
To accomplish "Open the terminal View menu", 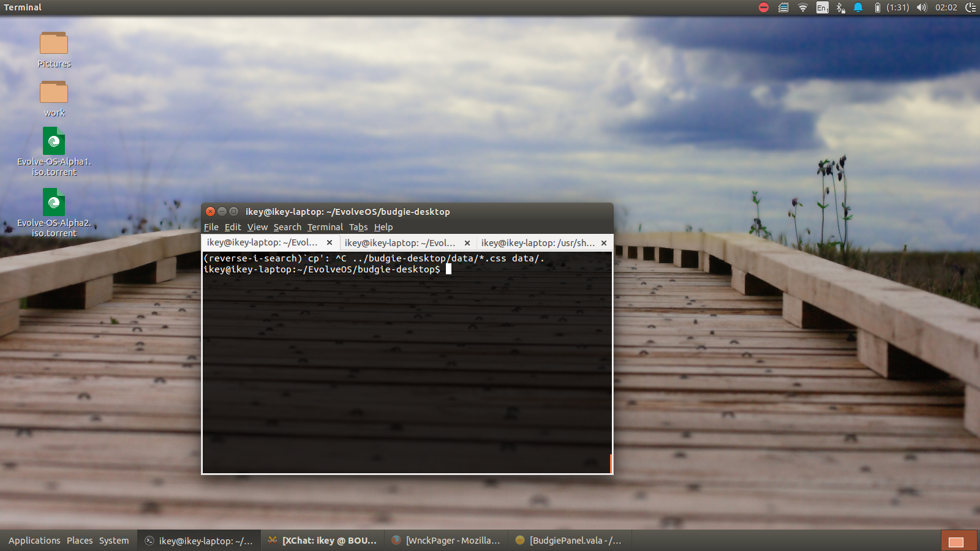I will tap(257, 227).
